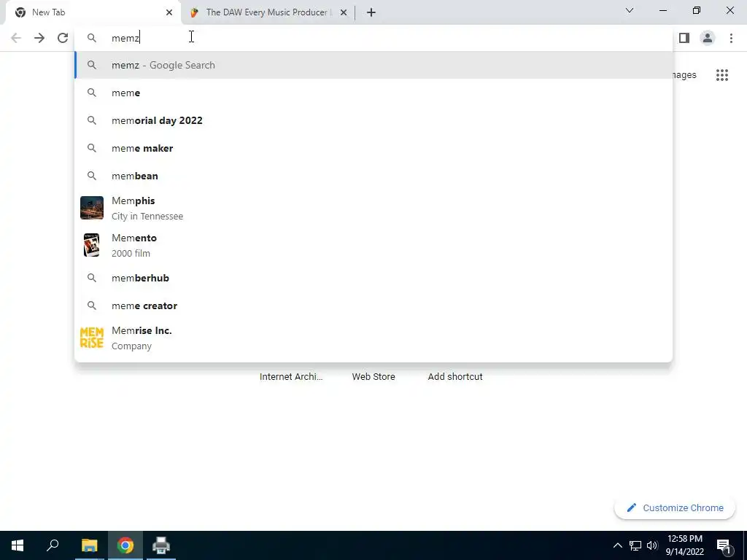
Task: Pick the meme maker suggestion
Action: tap(373, 148)
